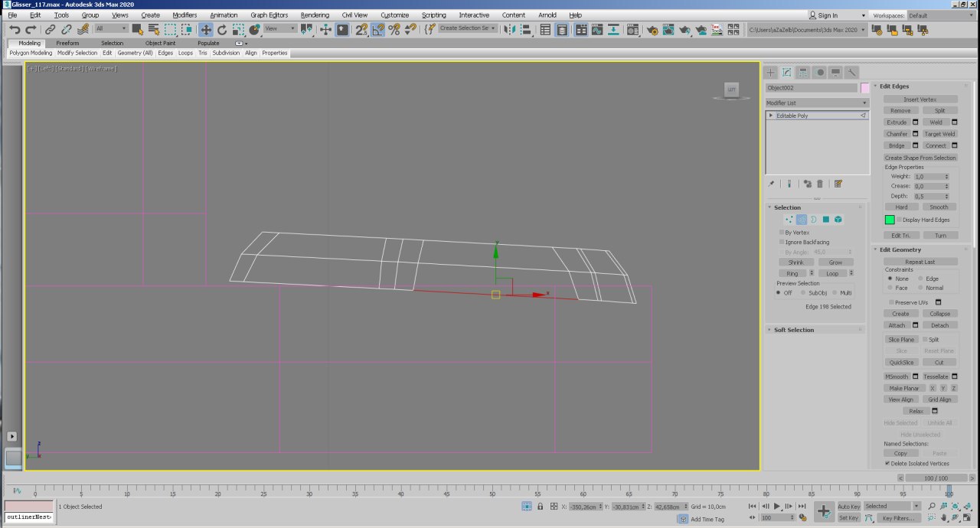
Task: Activate Select and Move tool
Action: pyautogui.click(x=206, y=29)
